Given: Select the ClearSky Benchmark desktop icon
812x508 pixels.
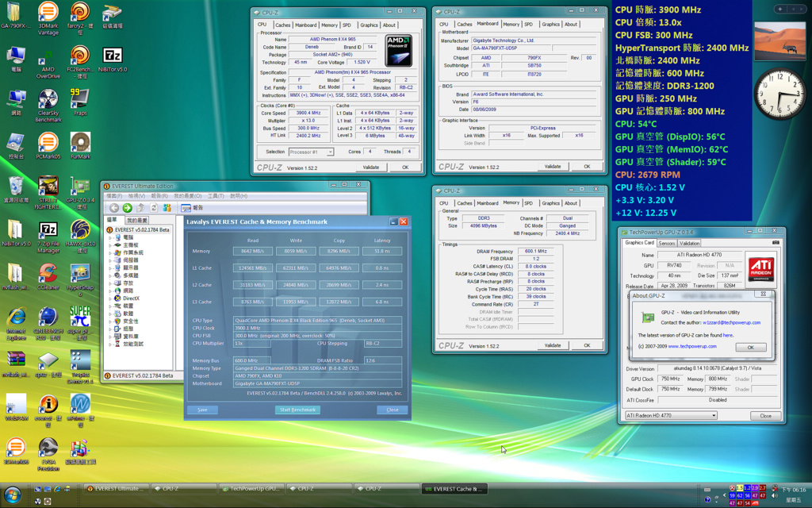Looking at the screenshot, I should [48, 106].
